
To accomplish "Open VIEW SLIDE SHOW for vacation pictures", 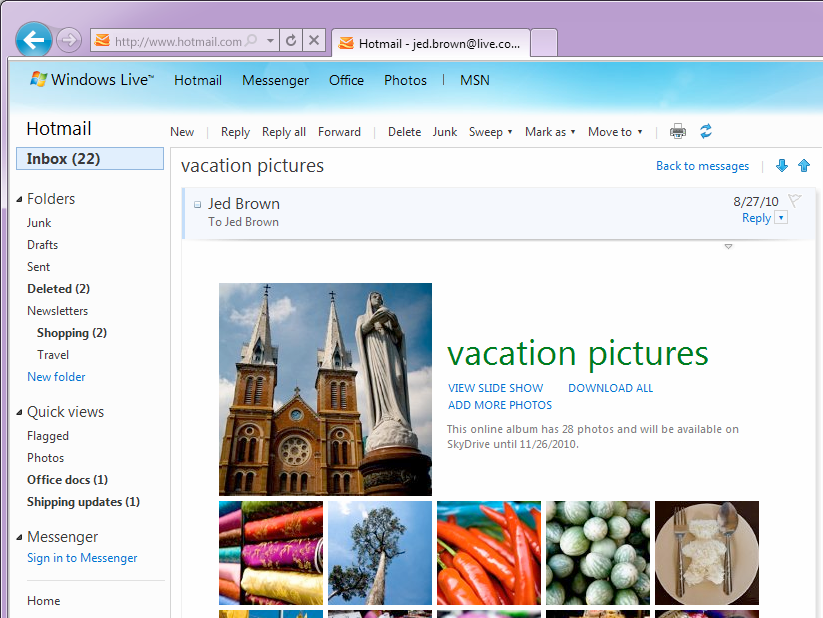I will 495,387.
